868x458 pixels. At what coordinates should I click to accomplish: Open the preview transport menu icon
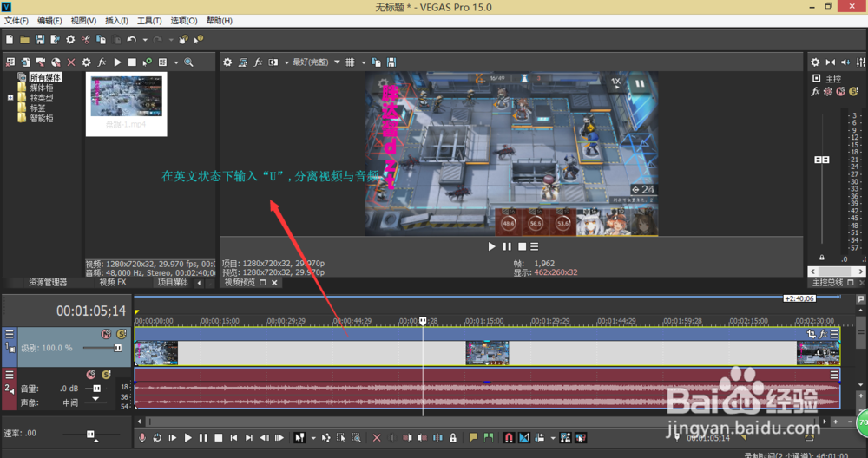pos(534,246)
